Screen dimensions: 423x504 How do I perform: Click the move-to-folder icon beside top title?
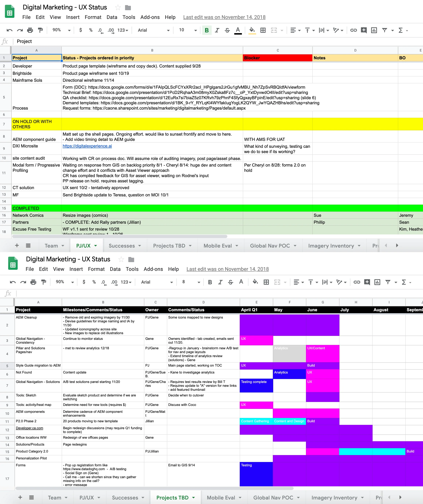128,8
